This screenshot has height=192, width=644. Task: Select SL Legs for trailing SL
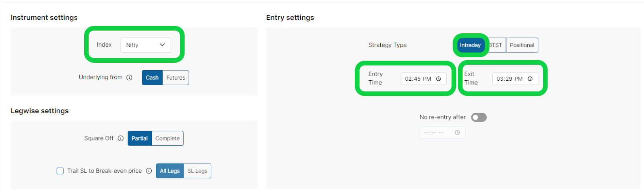pyautogui.click(x=197, y=171)
